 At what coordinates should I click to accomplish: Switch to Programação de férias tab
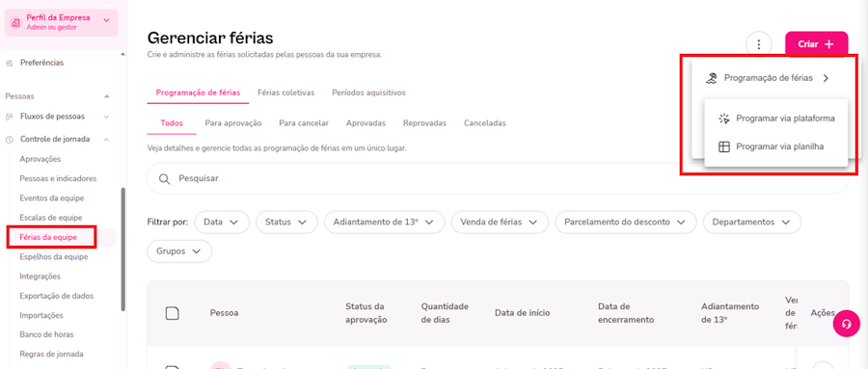point(198,92)
